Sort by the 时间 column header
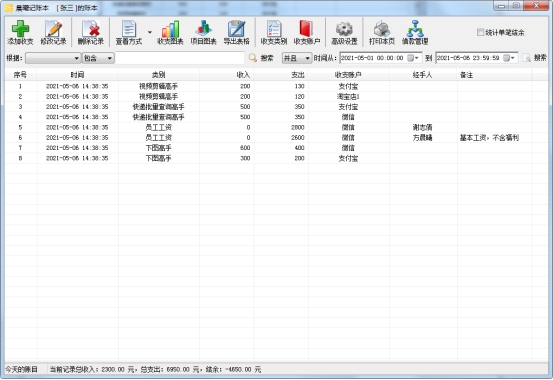Viewport: 553px width, 380px height. pos(77,75)
